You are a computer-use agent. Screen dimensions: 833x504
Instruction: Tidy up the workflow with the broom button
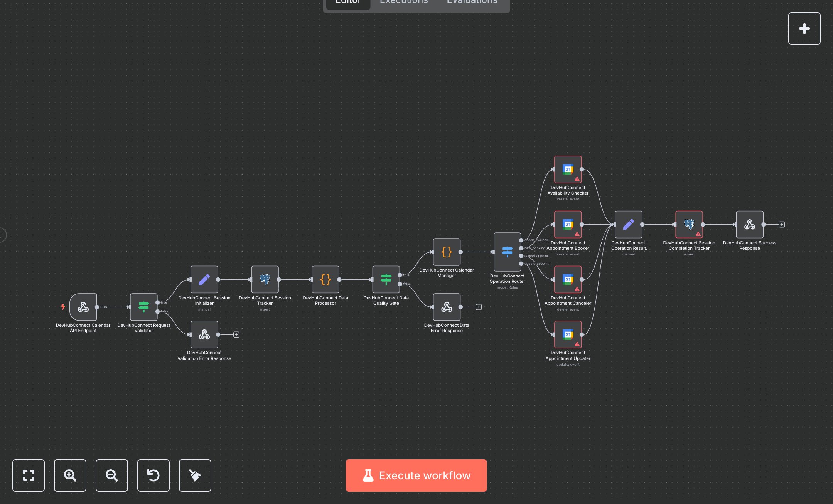coord(195,475)
